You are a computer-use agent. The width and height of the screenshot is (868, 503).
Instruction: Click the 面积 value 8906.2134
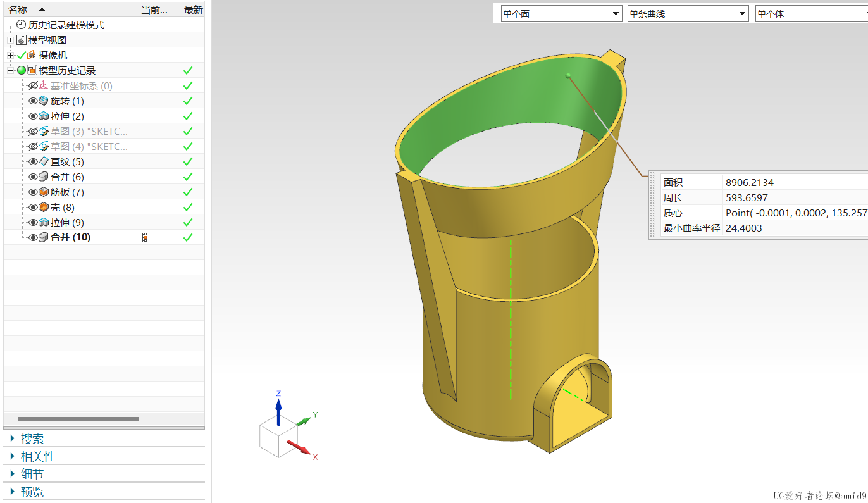(x=750, y=182)
